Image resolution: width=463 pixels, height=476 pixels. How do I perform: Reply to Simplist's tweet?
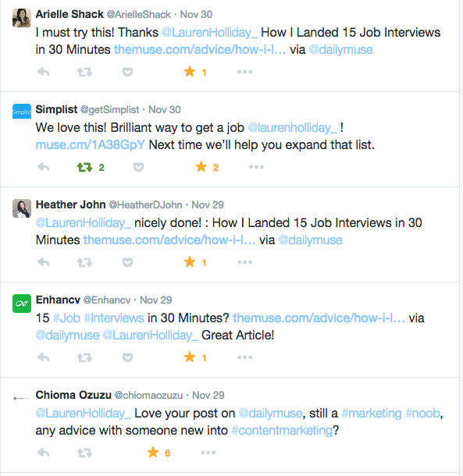[43, 167]
